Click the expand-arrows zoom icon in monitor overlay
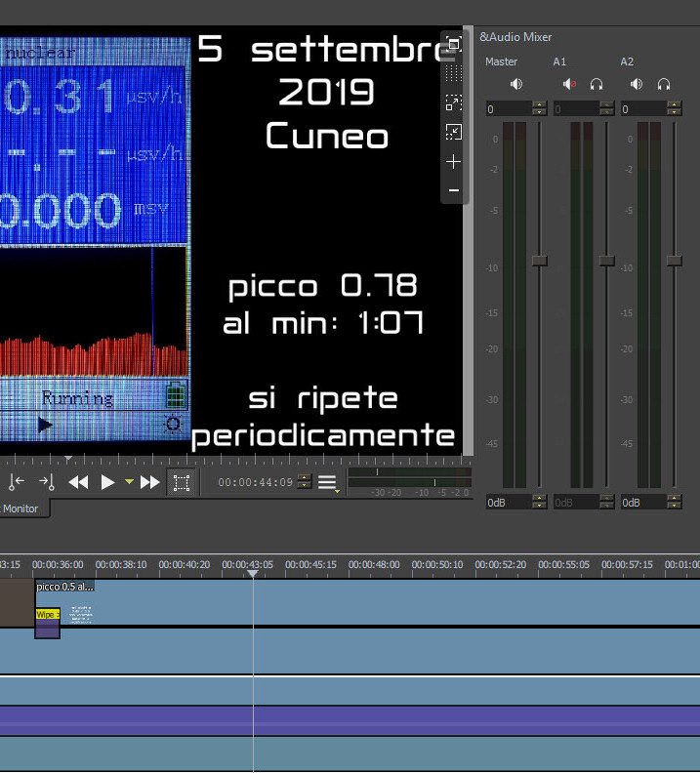The height and width of the screenshot is (773, 700). [x=454, y=103]
